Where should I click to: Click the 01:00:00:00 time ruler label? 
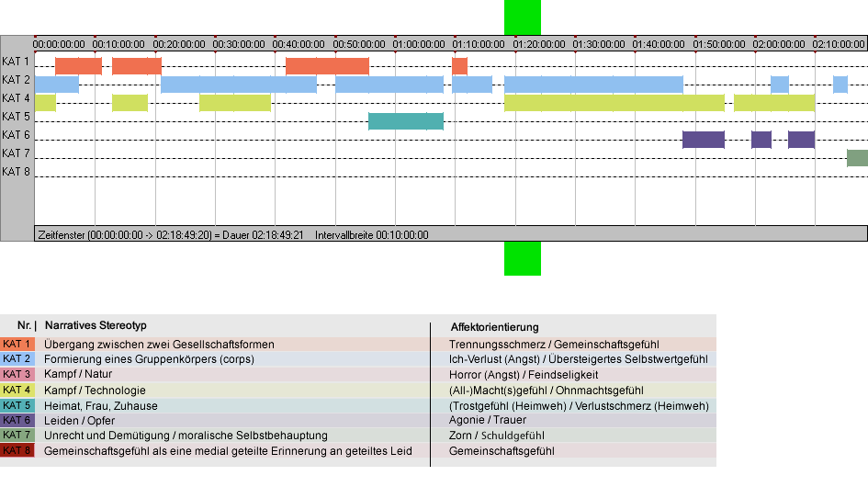click(x=419, y=44)
